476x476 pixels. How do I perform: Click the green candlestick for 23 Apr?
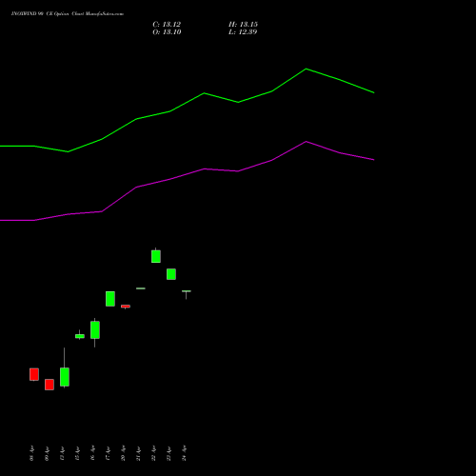point(171,274)
